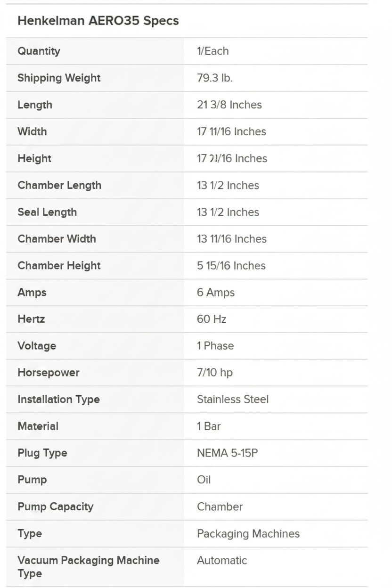Select the Quantity row label
Viewport: 392px width, 588px height.
tap(39, 51)
